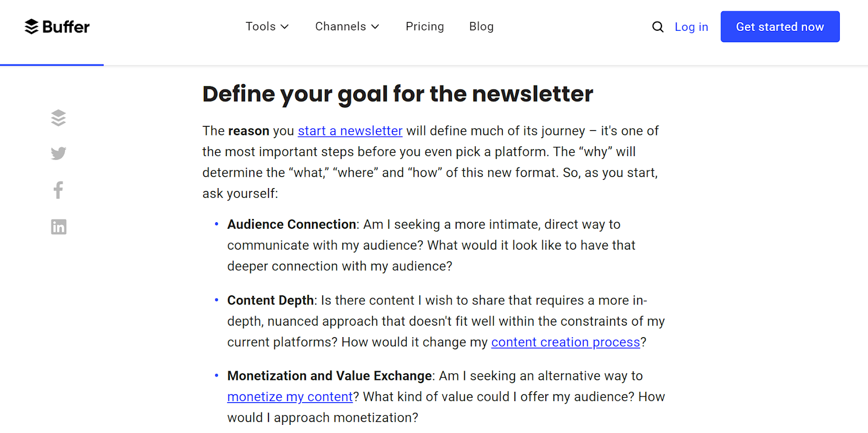This screenshot has width=868, height=433.
Task: Click the 'Define your goal for the newsletter' heading
Action: pyautogui.click(x=398, y=94)
